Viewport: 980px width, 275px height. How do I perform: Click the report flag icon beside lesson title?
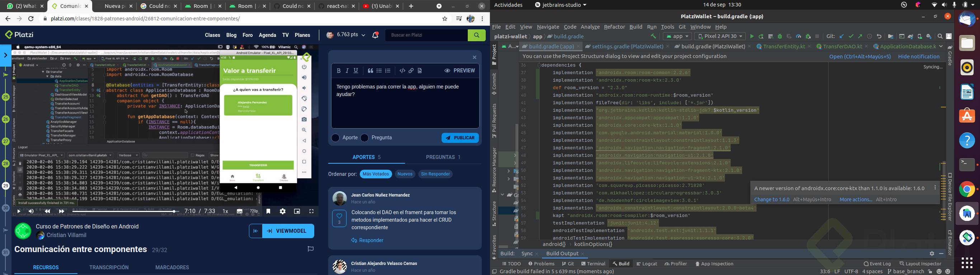pos(311,249)
